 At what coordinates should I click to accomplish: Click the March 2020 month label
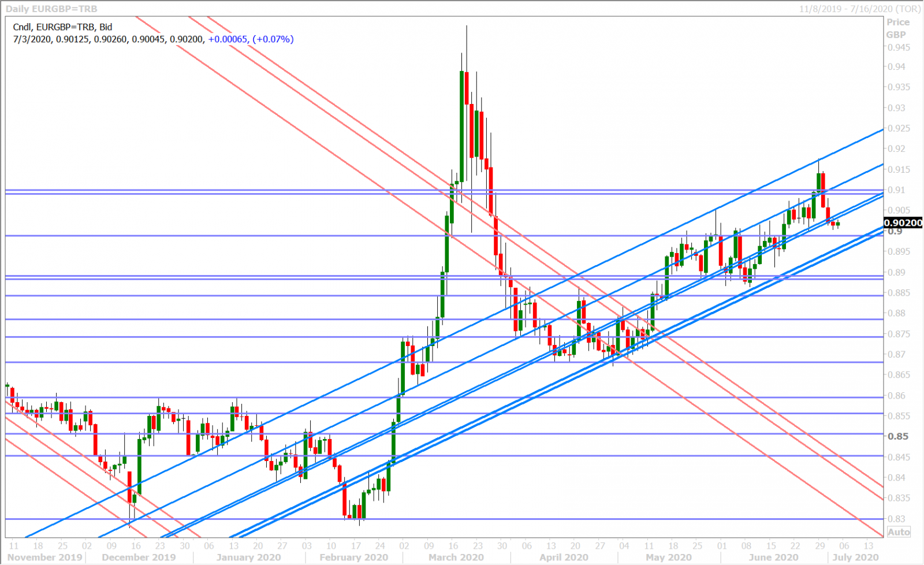point(456,557)
